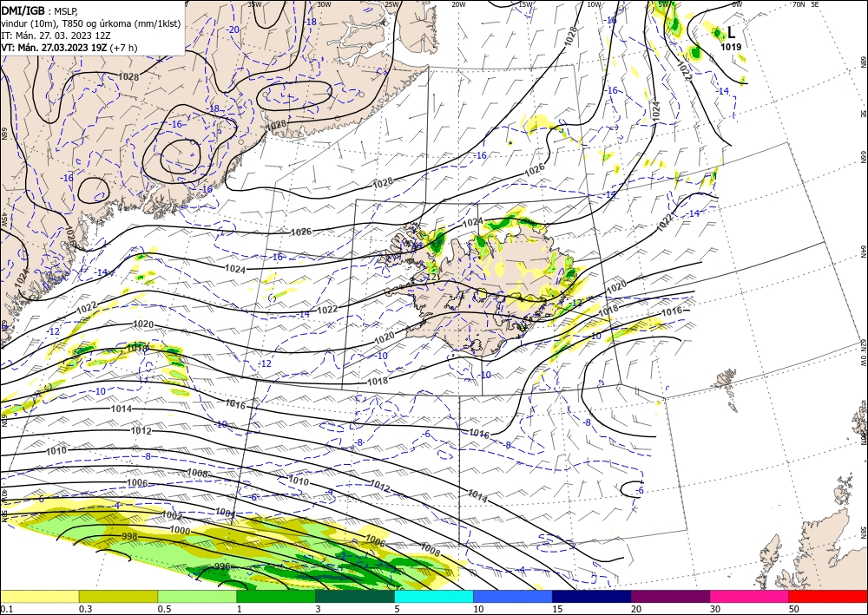
Task: Click the light green 0.5–1 legend band
Action: tap(197, 596)
